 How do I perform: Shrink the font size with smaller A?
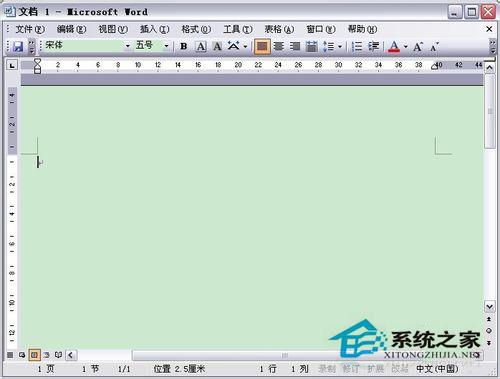[x=434, y=47]
